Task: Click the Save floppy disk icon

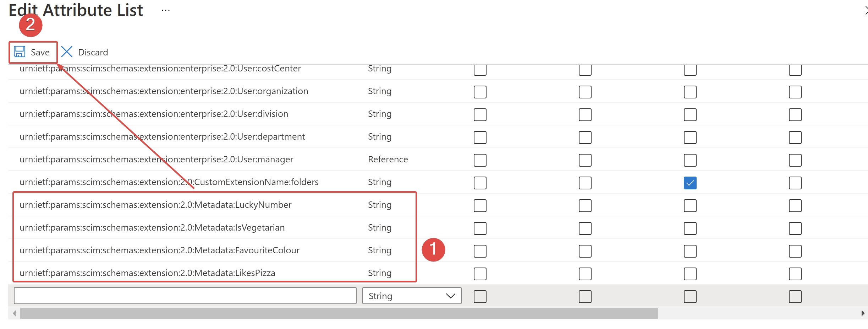Action: [20, 52]
